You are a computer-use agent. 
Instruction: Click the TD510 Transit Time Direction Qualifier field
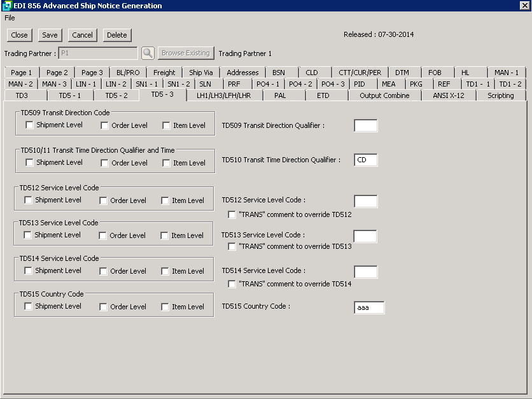365,160
